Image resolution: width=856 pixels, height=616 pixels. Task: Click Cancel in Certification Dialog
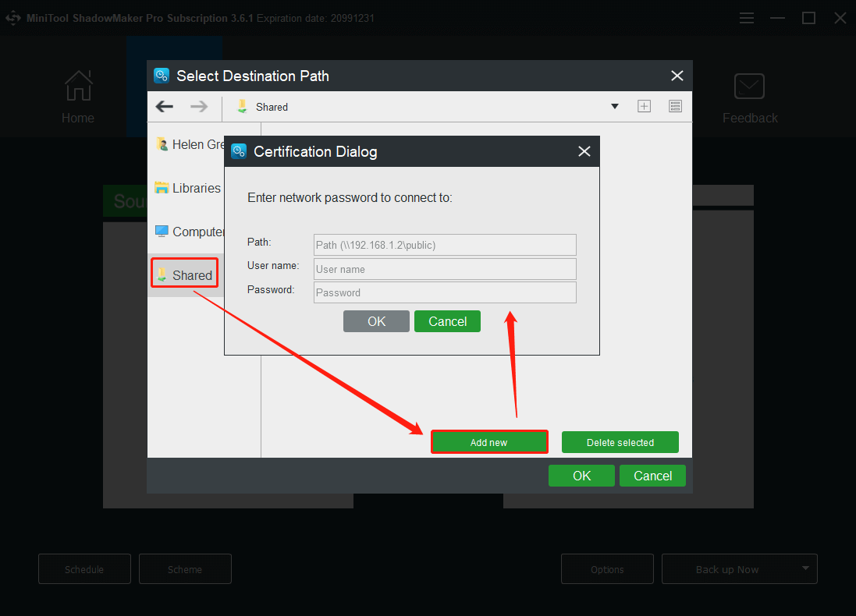pos(447,321)
